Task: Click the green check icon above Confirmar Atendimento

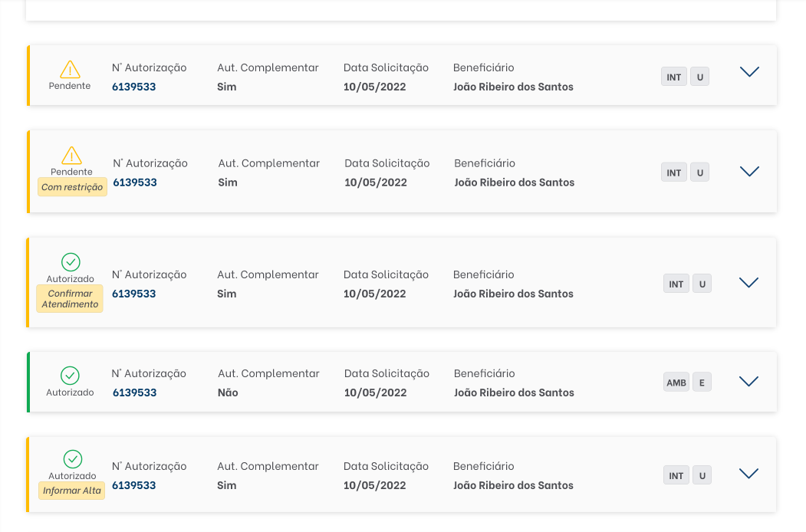Action: (71, 262)
